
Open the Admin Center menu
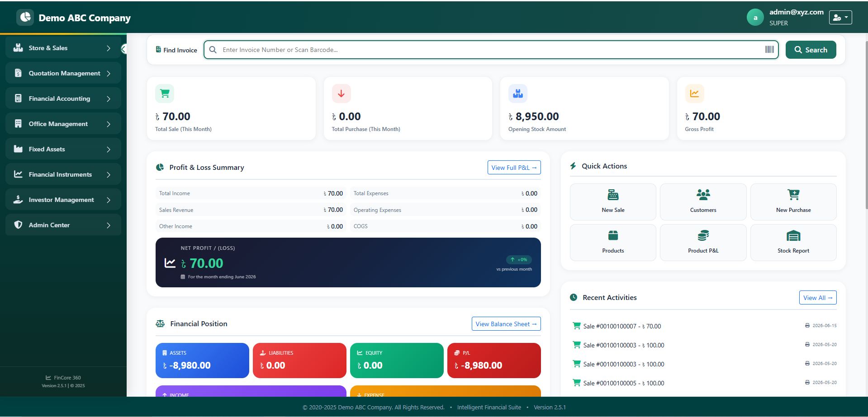(x=63, y=225)
